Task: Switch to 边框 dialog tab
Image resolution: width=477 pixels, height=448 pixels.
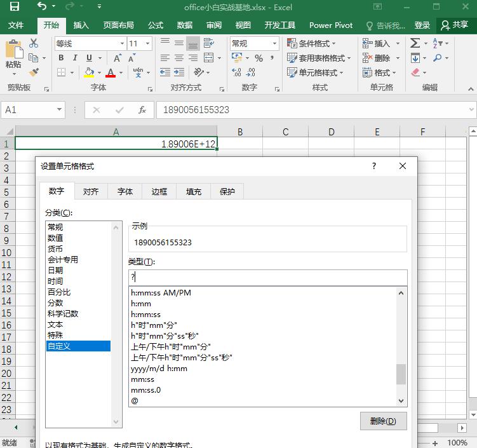Action: (x=159, y=191)
